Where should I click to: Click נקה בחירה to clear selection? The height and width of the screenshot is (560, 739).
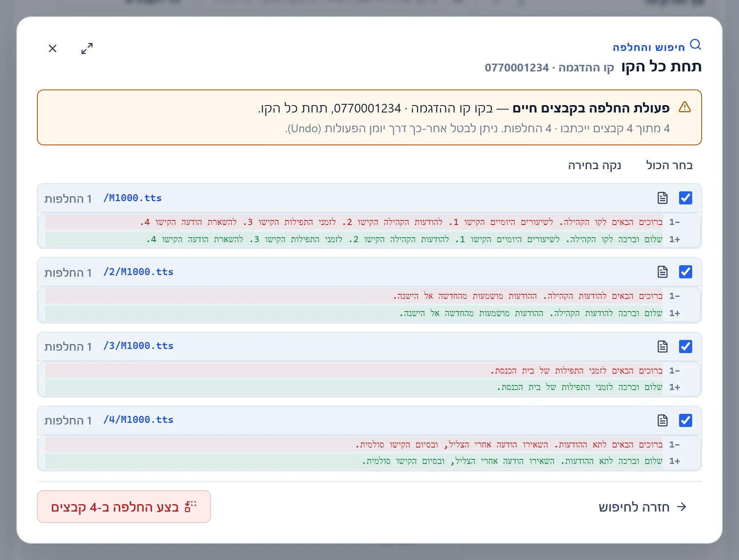click(594, 165)
